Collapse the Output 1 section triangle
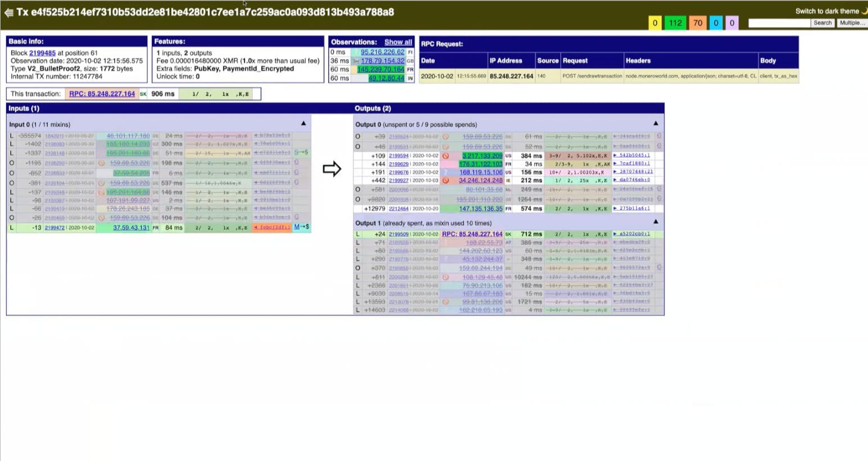The width and height of the screenshot is (868, 461). pos(655,222)
